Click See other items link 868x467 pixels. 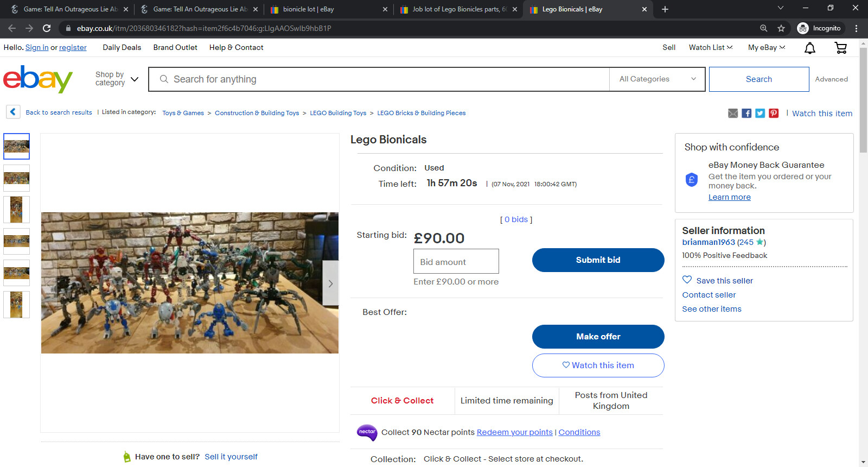pos(712,309)
